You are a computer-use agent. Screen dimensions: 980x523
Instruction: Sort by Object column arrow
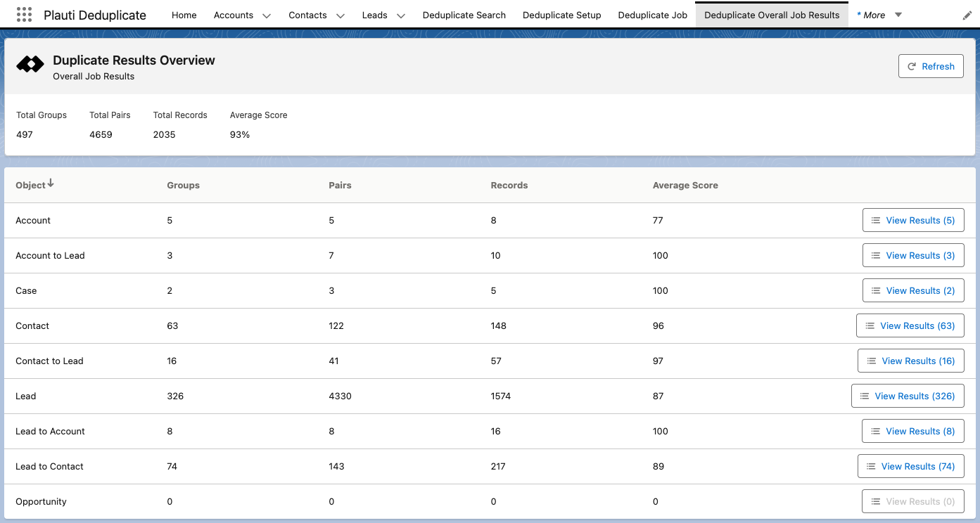pyautogui.click(x=51, y=184)
